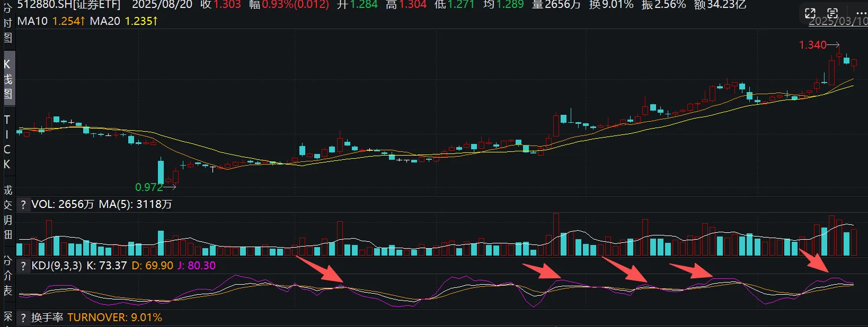Open the 分价表 sidebar tab
Viewport: 868px width, 327px height.
(x=7, y=275)
